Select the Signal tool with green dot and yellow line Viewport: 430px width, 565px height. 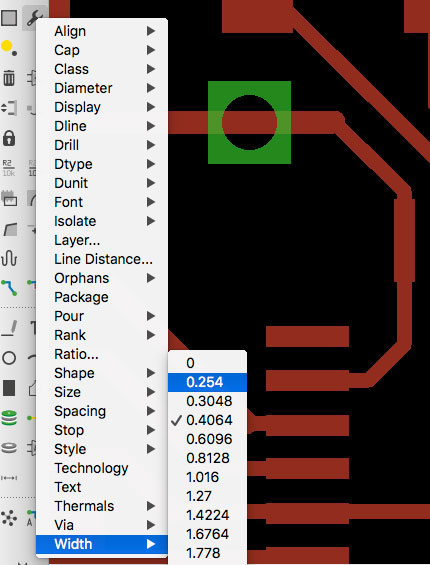pos(32,418)
